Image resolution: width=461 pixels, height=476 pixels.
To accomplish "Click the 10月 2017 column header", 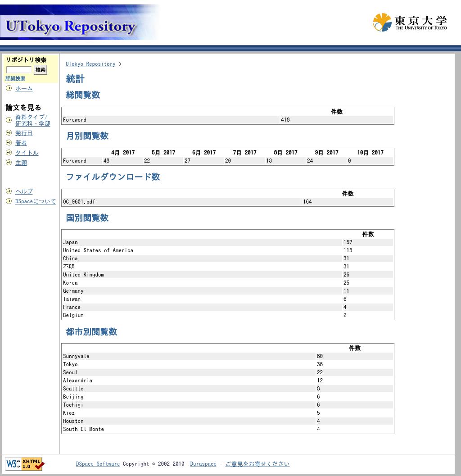I will 370,152.
